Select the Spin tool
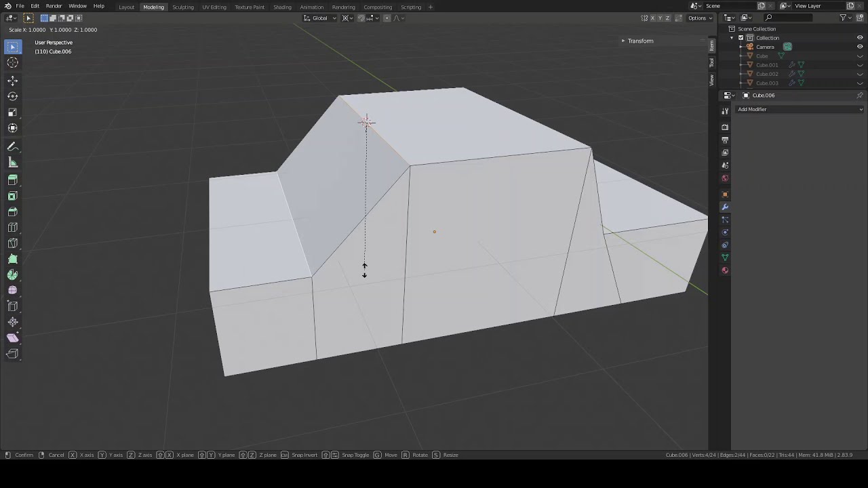This screenshot has height=488, width=868. click(x=12, y=274)
